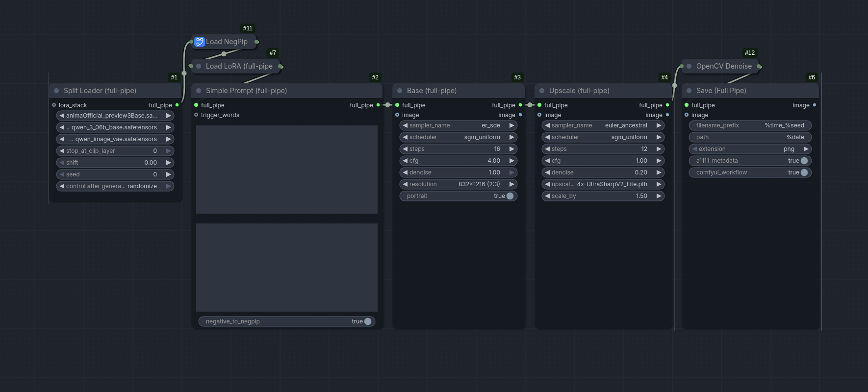Click the image output port on Save node

[815, 105]
